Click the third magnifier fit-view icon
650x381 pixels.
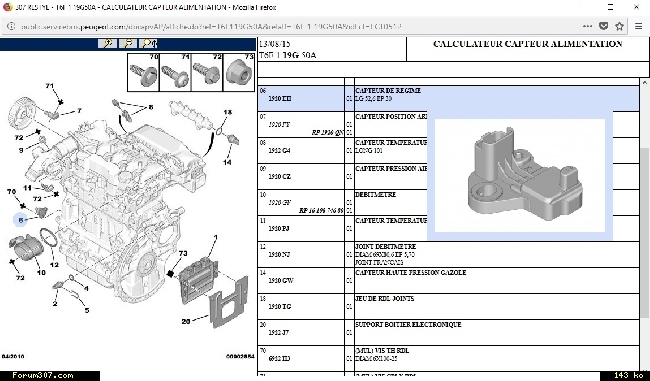[148, 44]
